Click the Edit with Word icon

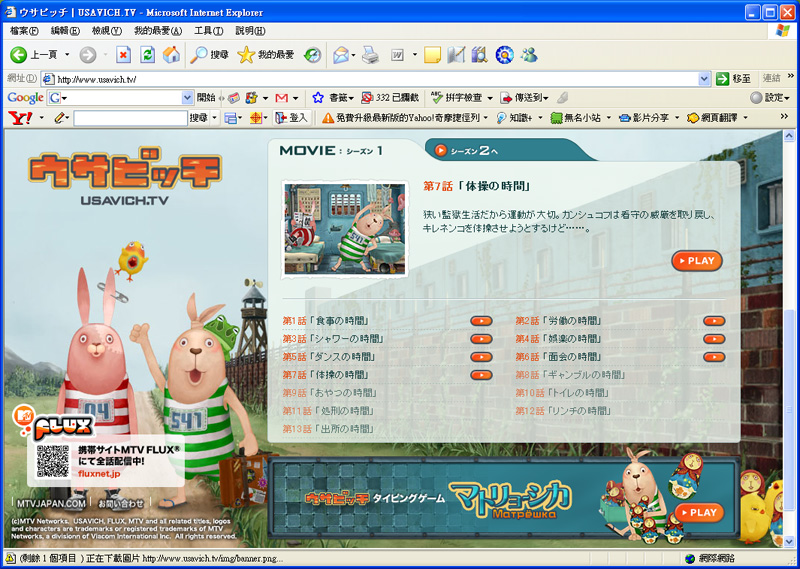coord(397,55)
